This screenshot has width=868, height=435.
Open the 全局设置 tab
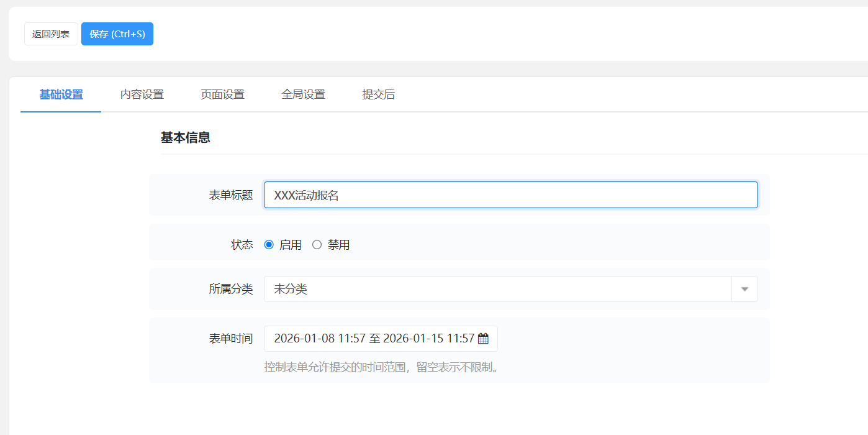coord(303,94)
